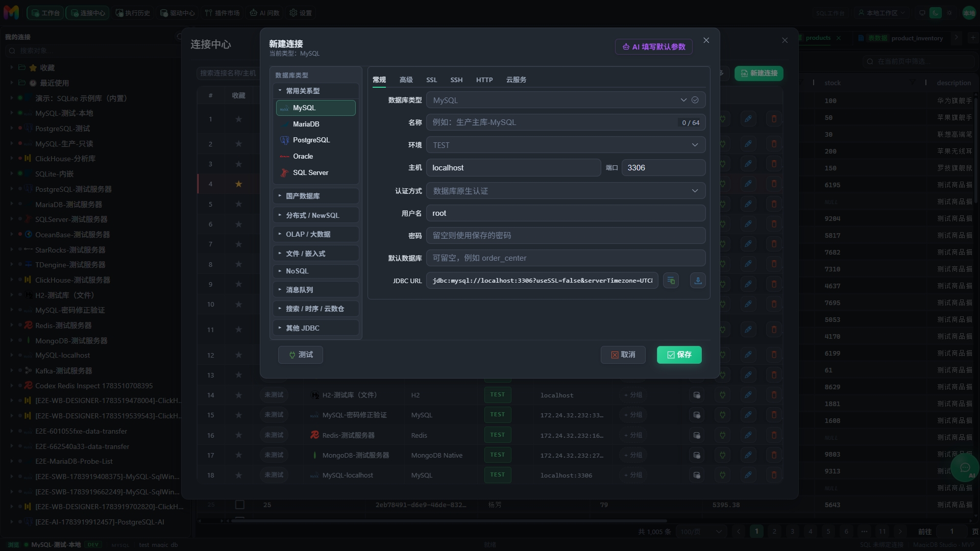Choose PostgreSQL from the database type list
The width and height of the screenshot is (980, 551).
tap(315, 140)
